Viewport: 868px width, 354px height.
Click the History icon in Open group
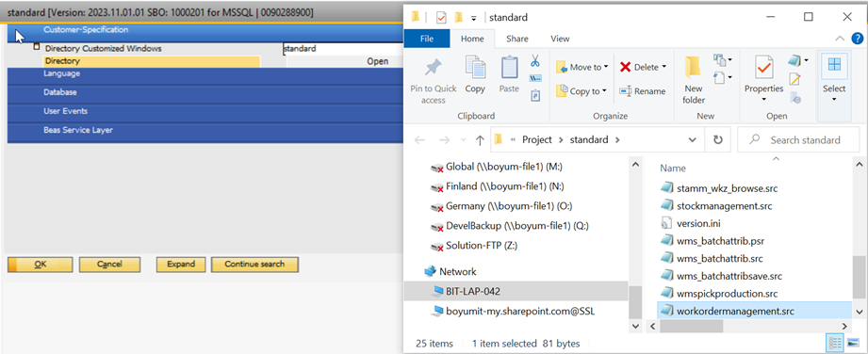[x=794, y=98]
